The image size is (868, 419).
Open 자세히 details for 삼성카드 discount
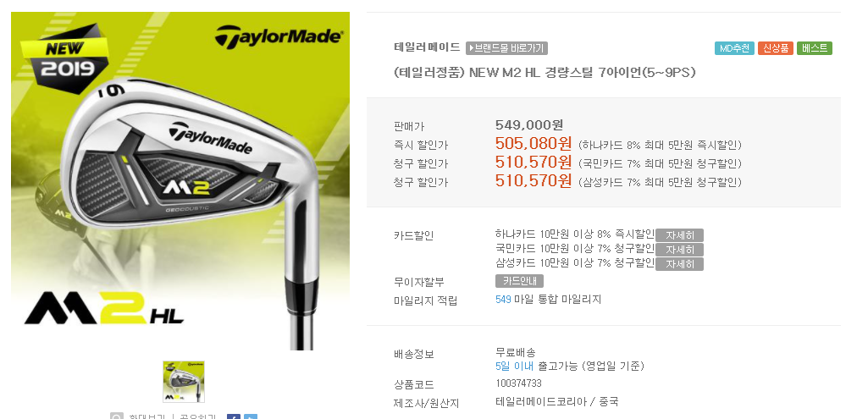pos(679,264)
